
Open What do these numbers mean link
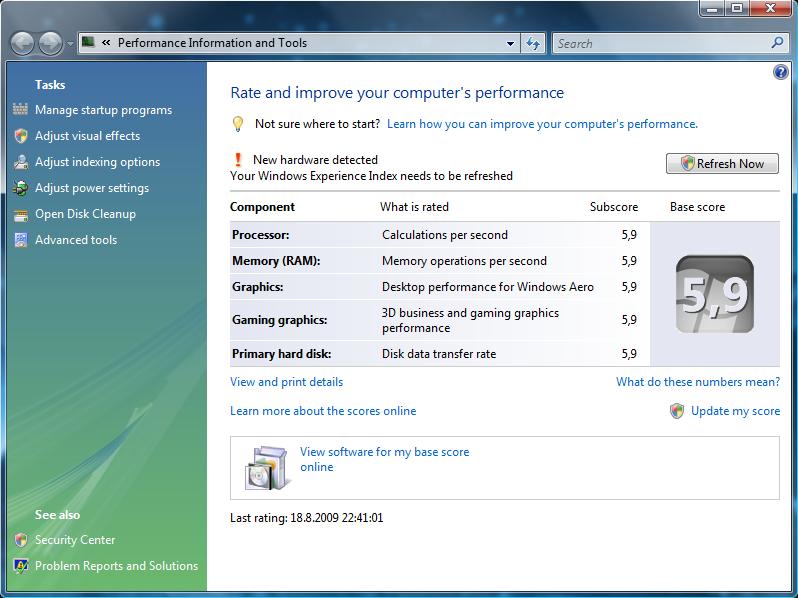[x=697, y=382]
